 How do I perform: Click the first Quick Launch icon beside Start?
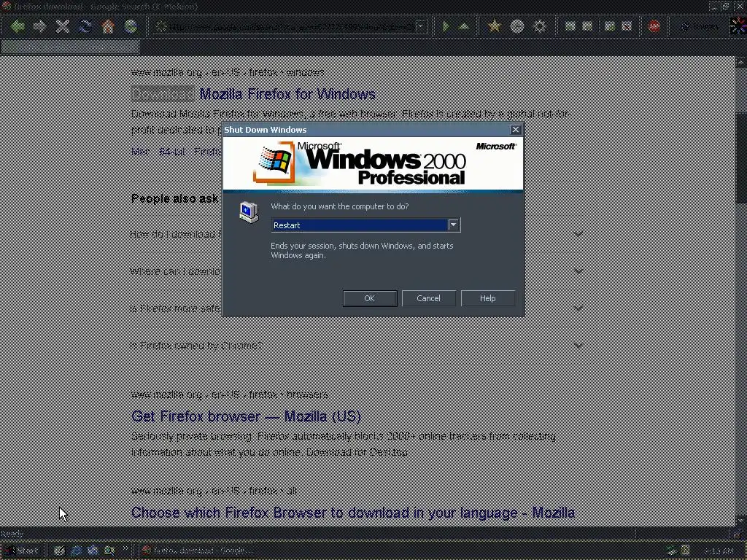tap(59, 551)
